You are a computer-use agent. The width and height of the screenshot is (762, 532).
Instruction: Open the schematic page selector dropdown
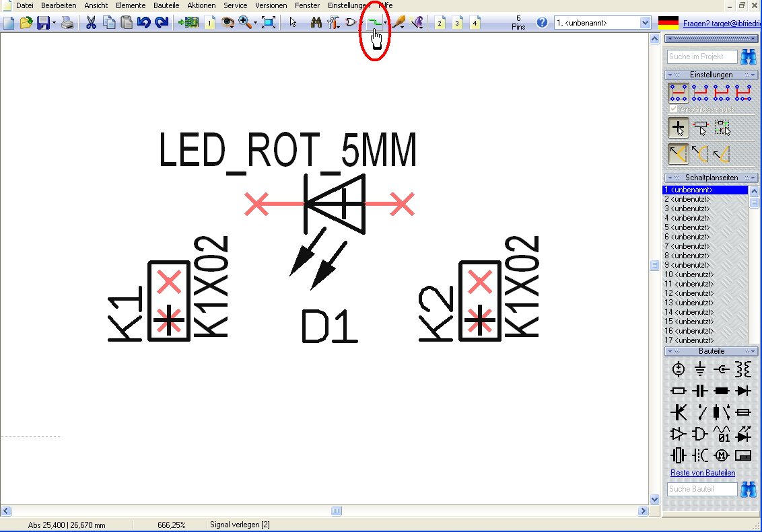click(x=646, y=23)
